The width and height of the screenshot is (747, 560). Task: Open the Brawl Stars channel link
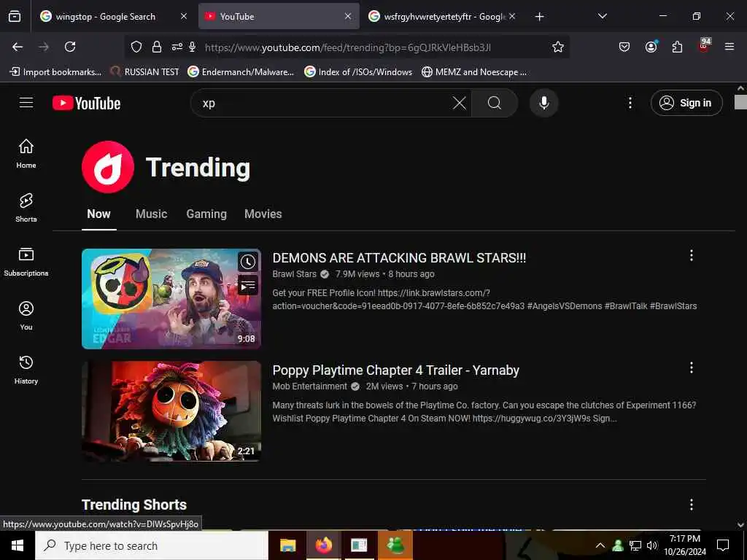click(295, 274)
